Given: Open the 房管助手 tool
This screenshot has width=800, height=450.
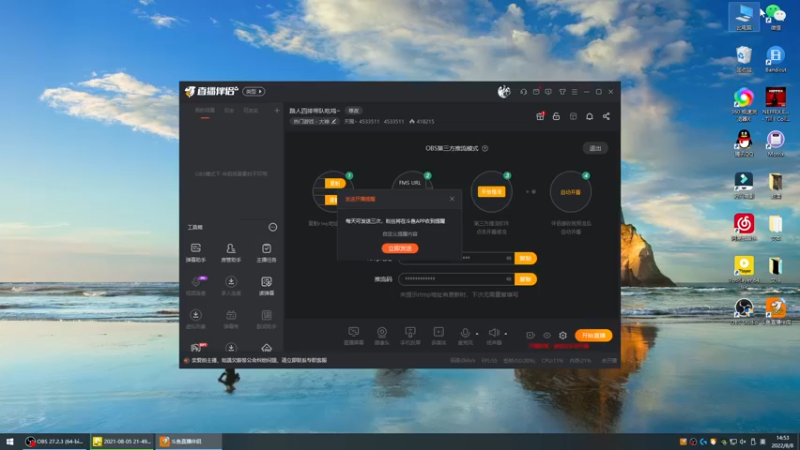Looking at the screenshot, I should [x=231, y=253].
